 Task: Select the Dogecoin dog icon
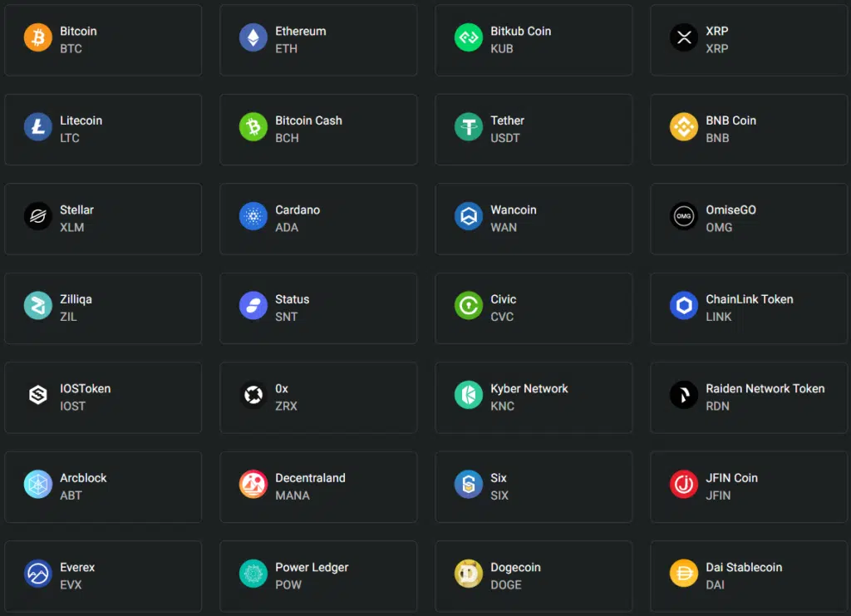pos(469,574)
